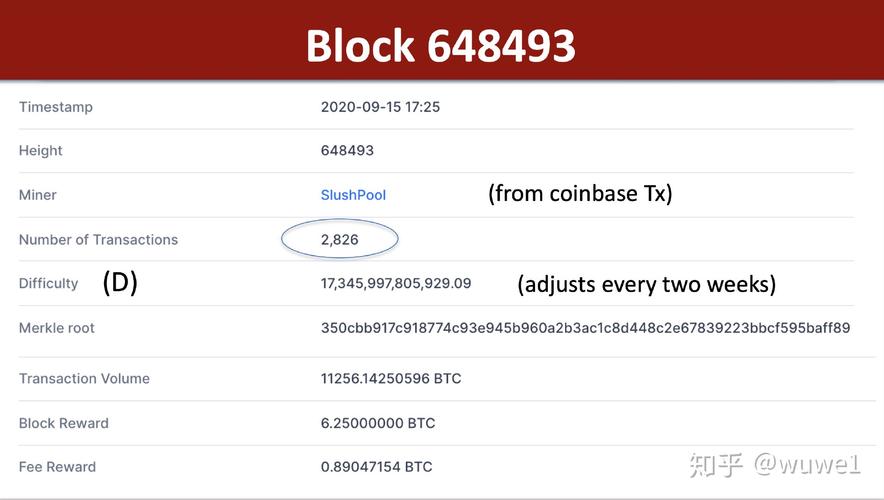Click the "(from coinbase Tx)" annotation
The image size is (884, 500).
[580, 194]
